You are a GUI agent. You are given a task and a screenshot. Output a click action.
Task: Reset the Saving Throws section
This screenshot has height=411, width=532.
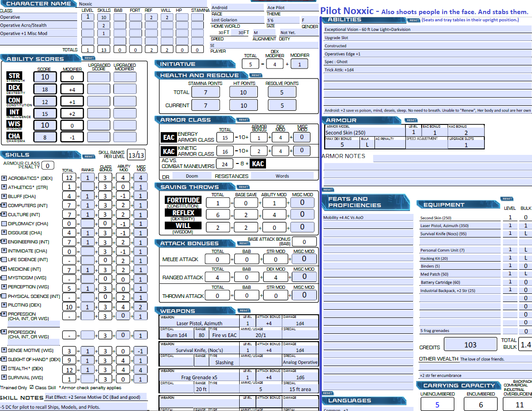coord(243,187)
